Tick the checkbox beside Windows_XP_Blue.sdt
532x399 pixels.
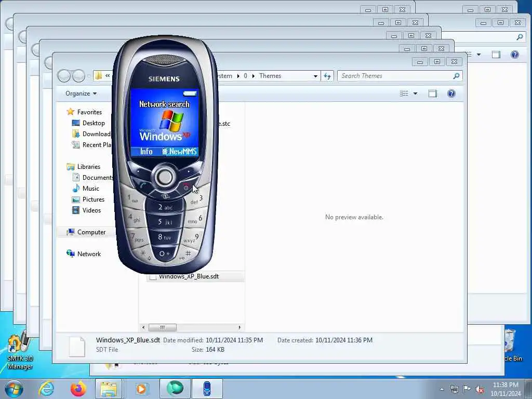click(x=153, y=277)
